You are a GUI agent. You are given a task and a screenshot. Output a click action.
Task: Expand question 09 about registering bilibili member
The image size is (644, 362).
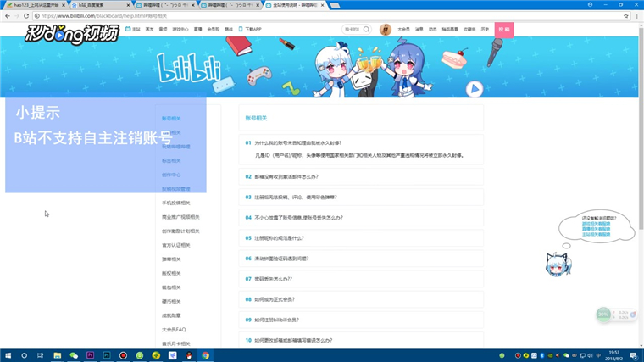coord(361,320)
